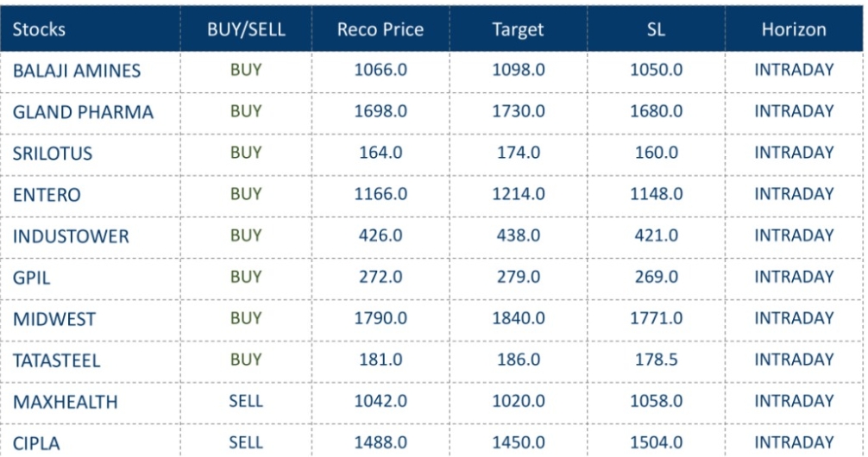Screen dimensions: 868x457
Task: Select the TATASTEEL stock name
Action: click(x=57, y=360)
